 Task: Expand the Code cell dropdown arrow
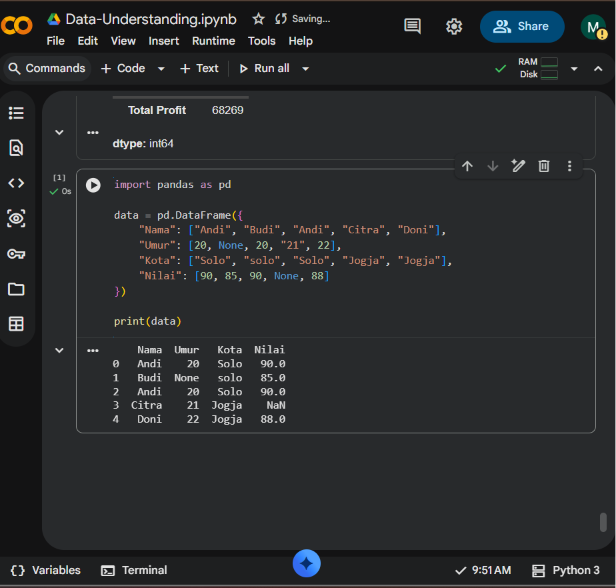click(161, 69)
